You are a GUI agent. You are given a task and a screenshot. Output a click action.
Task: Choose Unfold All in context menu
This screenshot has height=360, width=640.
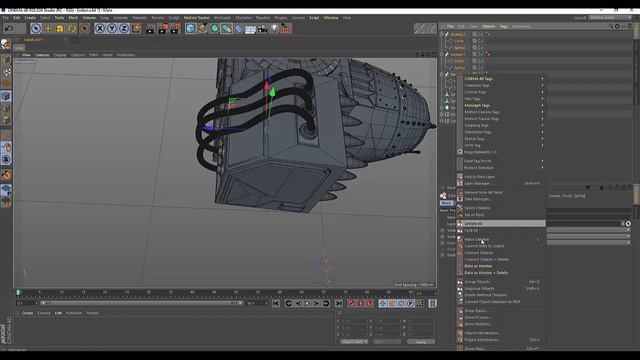coord(501,224)
